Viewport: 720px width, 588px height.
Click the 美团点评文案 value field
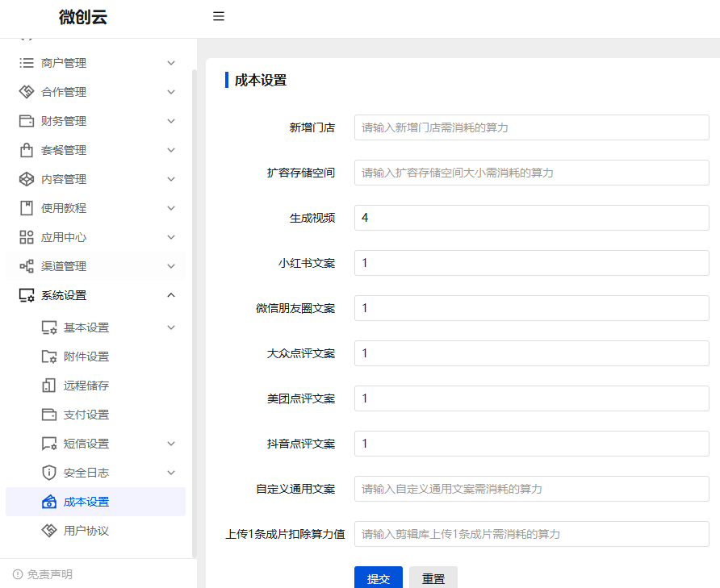click(x=532, y=398)
